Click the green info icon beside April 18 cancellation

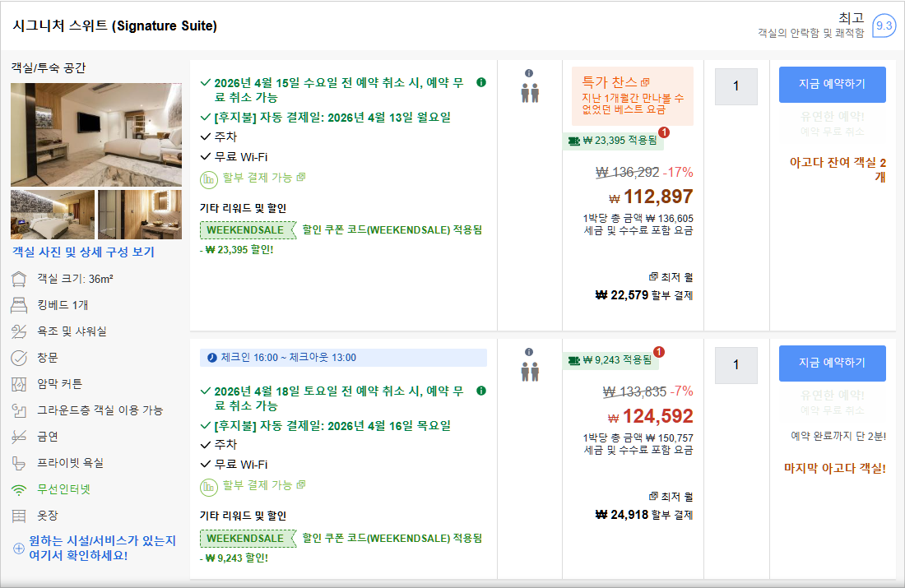(481, 391)
